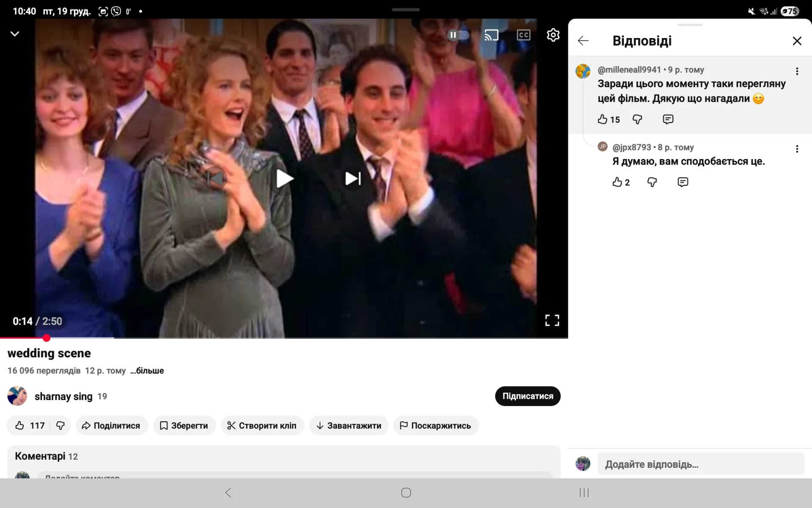Toggle closed captions CC button
The width and height of the screenshot is (812, 508).
[x=523, y=35]
